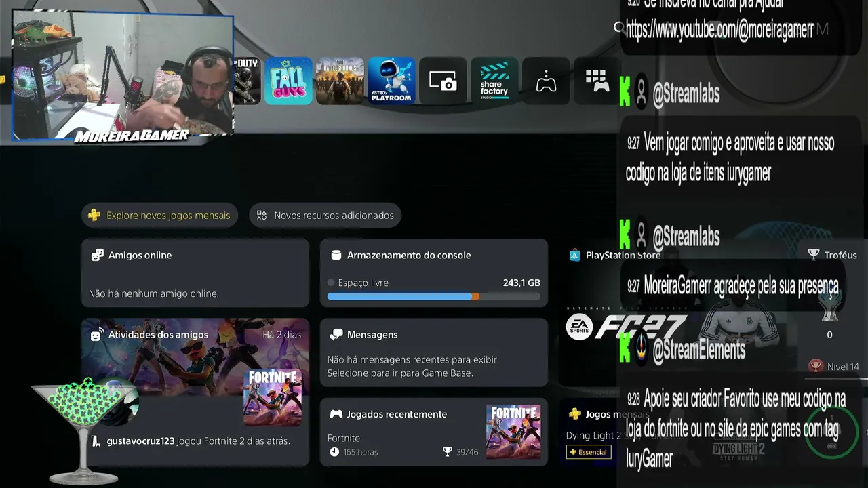Click the Atividades dos amigos icon

tap(98, 334)
